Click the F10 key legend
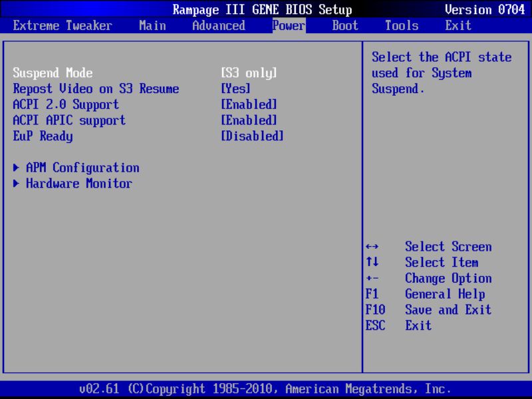Screen dimensions: 532x399 point(375,310)
